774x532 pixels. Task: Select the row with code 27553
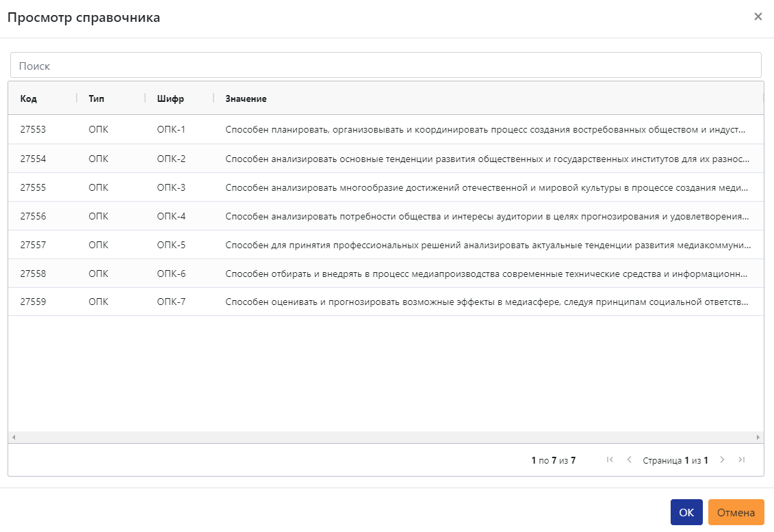point(385,130)
